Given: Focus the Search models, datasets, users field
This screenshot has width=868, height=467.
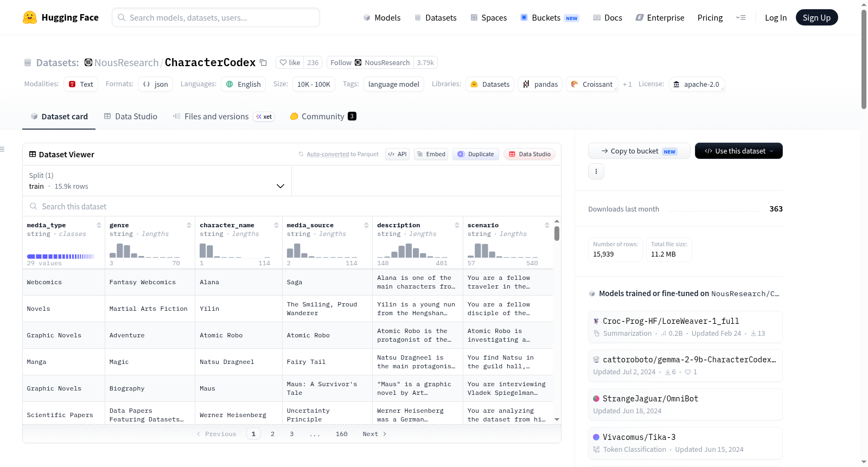Looking at the screenshot, I should (x=216, y=17).
